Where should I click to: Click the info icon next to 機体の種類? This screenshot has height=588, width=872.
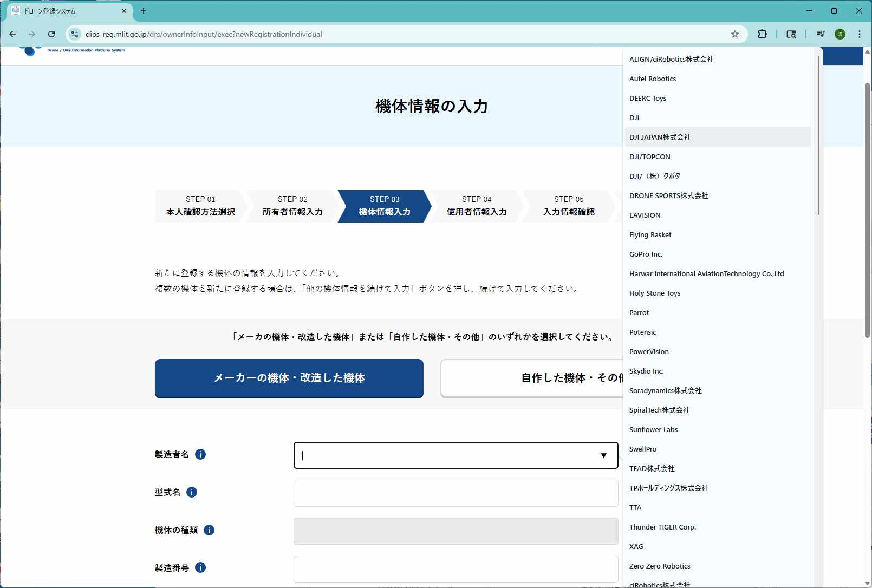(209, 530)
